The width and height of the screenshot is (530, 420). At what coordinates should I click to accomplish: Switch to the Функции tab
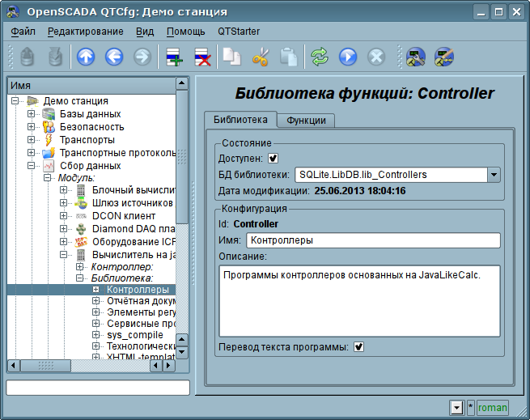(306, 120)
